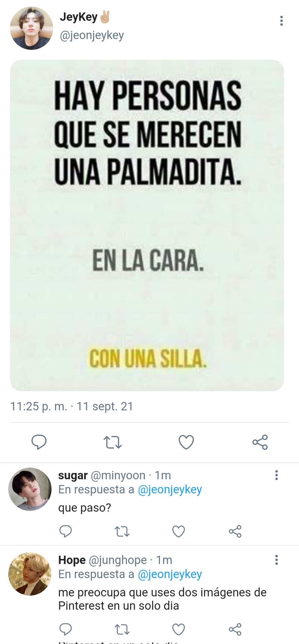Viewport: 299px width, 644px height.
Task: Open the "Hay personas" meme image
Action: [x=147, y=225]
